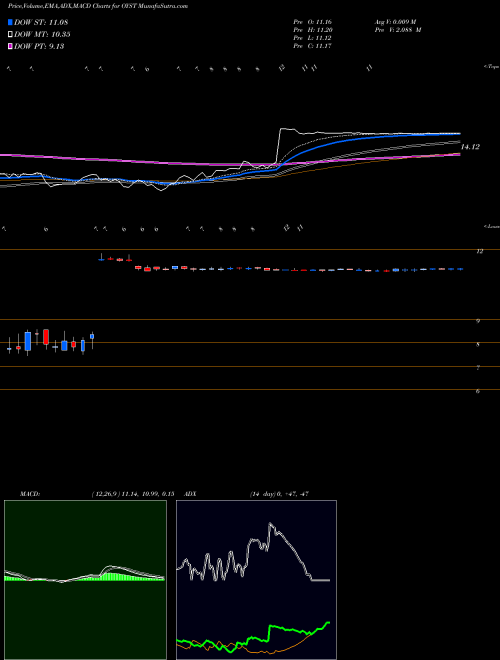
Task: Click the 14.12 price label beside EMA lines
Action: [x=470, y=147]
